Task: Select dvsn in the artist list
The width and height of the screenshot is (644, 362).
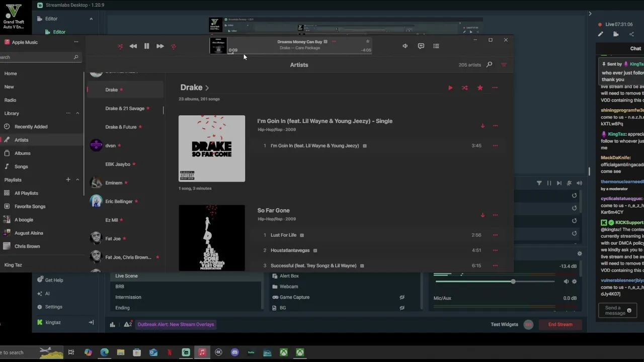Action: coord(125,146)
